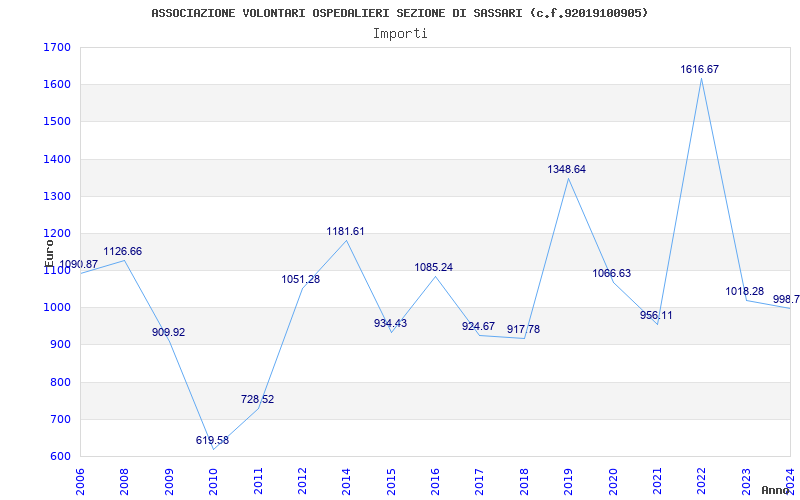Click the 728.52 data label for 2011
The image size is (800, 500).
(x=257, y=399)
